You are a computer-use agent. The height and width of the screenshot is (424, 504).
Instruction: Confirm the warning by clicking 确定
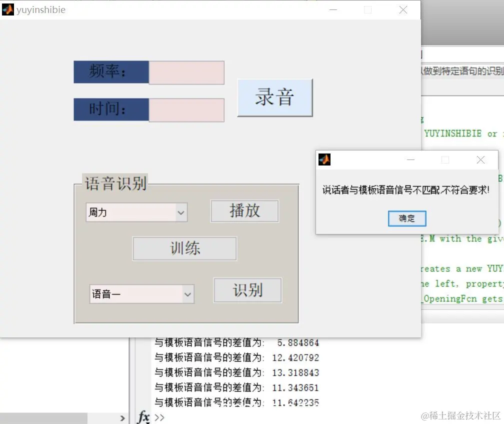click(406, 218)
